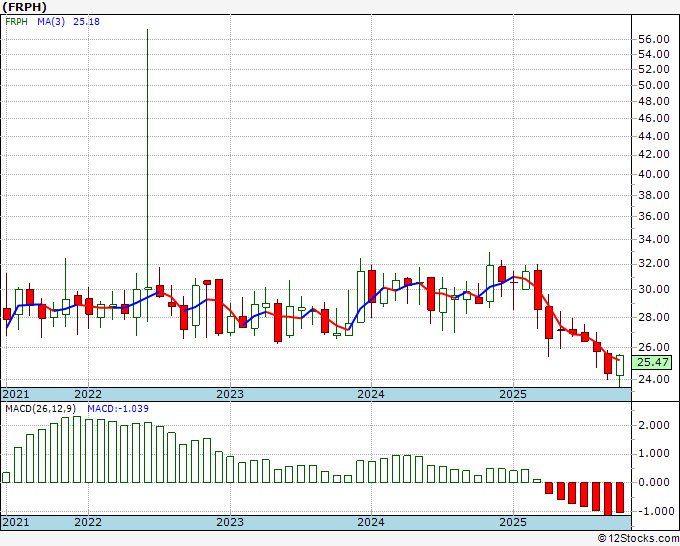The image size is (680, 546).
Task: Click the 30.00 price axis label
Action: (654, 289)
